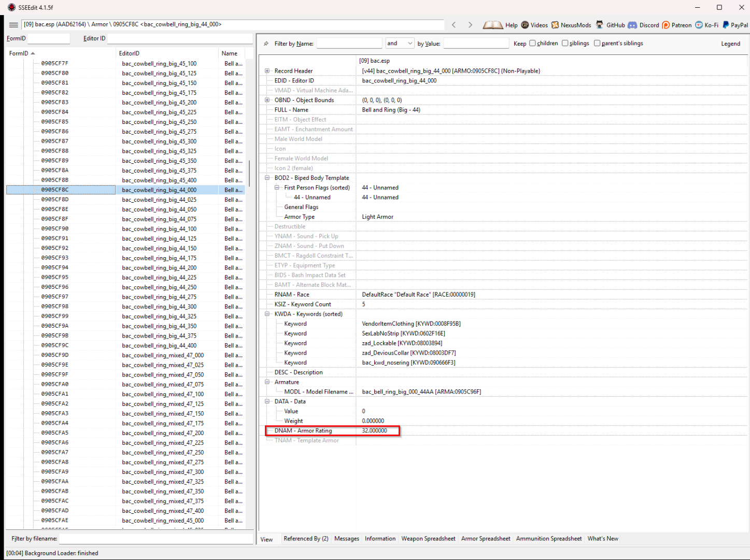Collapse the KWDA Keywords (sorted) node

(267, 314)
